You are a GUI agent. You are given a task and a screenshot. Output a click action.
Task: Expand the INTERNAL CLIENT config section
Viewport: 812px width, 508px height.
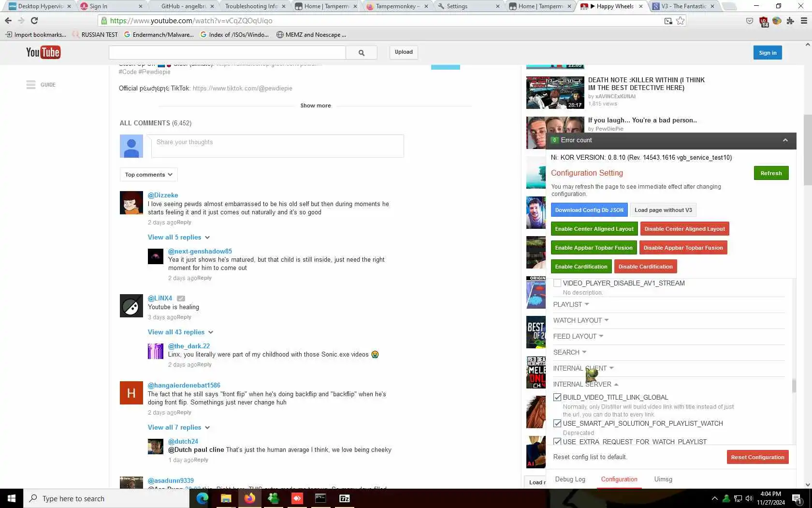click(583, 368)
